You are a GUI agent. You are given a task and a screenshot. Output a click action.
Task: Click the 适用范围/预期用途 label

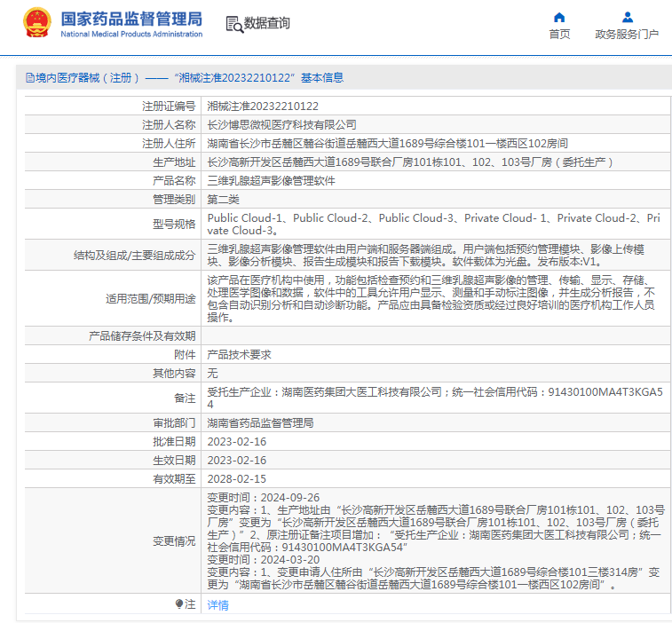[150, 299]
